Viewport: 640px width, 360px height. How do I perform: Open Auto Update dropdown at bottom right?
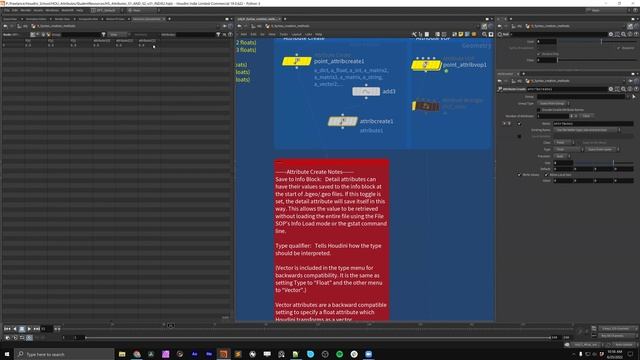pyautogui.click(x=624, y=344)
